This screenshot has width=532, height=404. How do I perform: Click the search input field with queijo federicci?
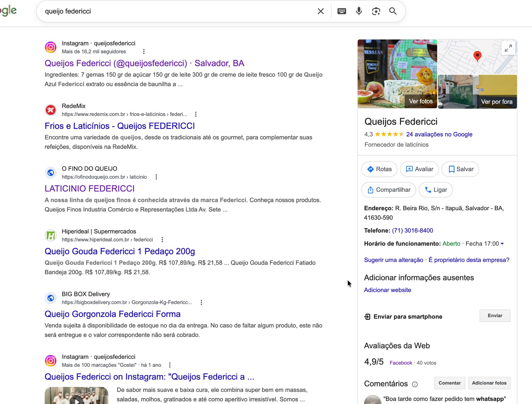[177, 11]
